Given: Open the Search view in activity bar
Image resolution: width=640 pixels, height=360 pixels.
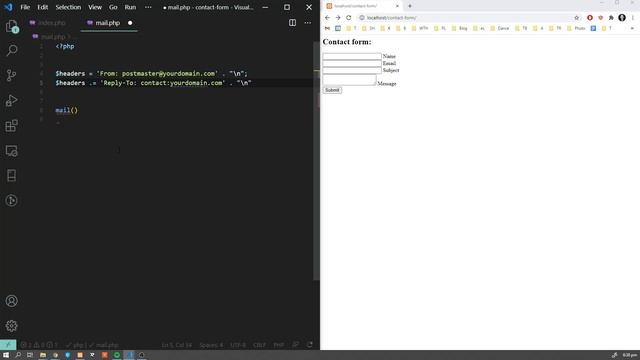Looking at the screenshot, I should pos(11,50).
